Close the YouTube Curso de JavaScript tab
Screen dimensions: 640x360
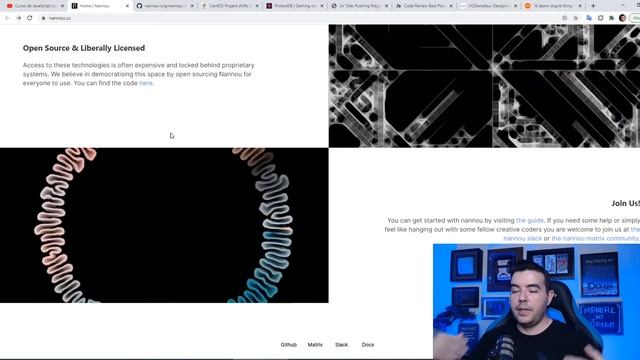click(62, 6)
